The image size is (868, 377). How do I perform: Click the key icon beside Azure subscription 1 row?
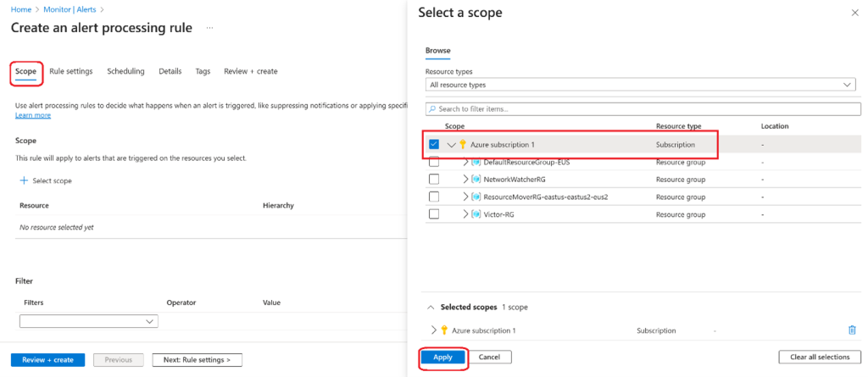pyautogui.click(x=463, y=145)
